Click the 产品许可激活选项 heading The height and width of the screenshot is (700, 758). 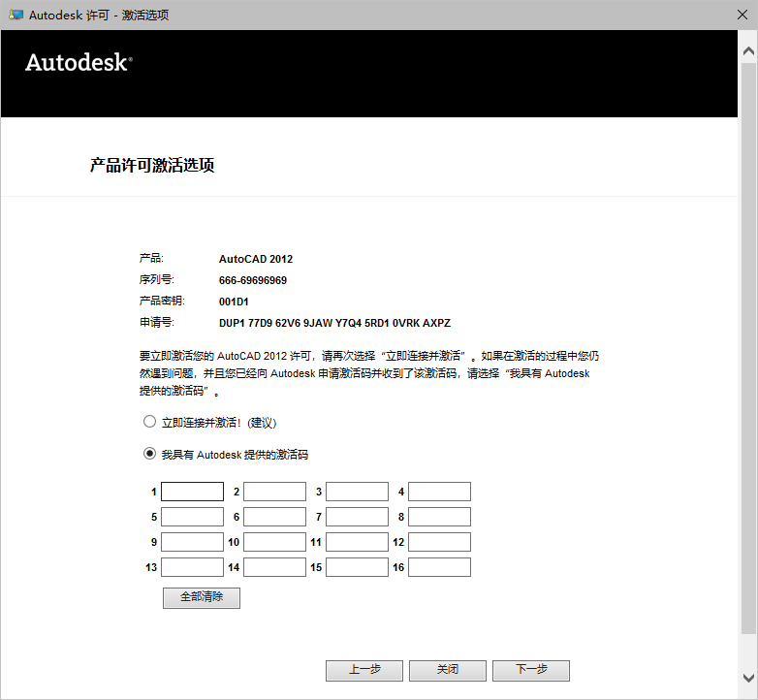point(152,166)
